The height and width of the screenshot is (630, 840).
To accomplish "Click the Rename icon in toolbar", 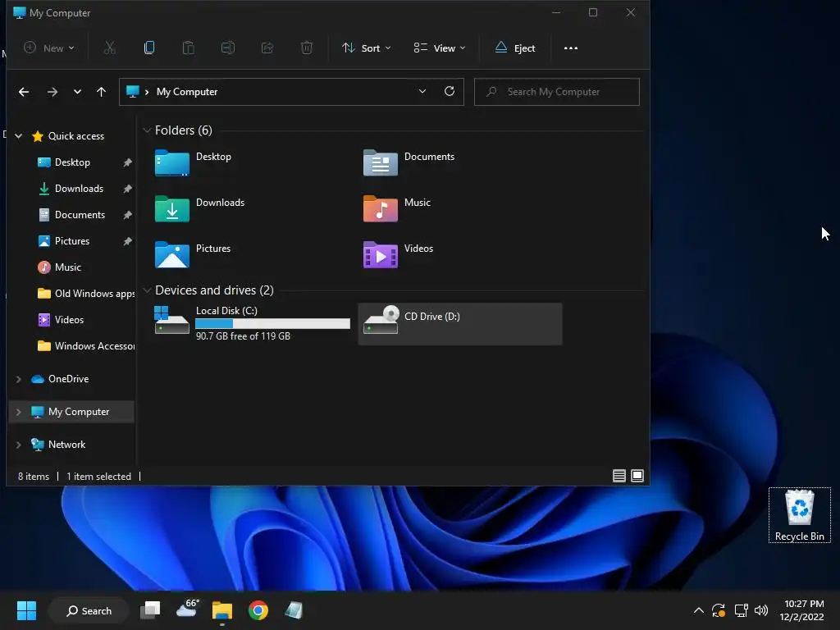I will (x=228, y=48).
